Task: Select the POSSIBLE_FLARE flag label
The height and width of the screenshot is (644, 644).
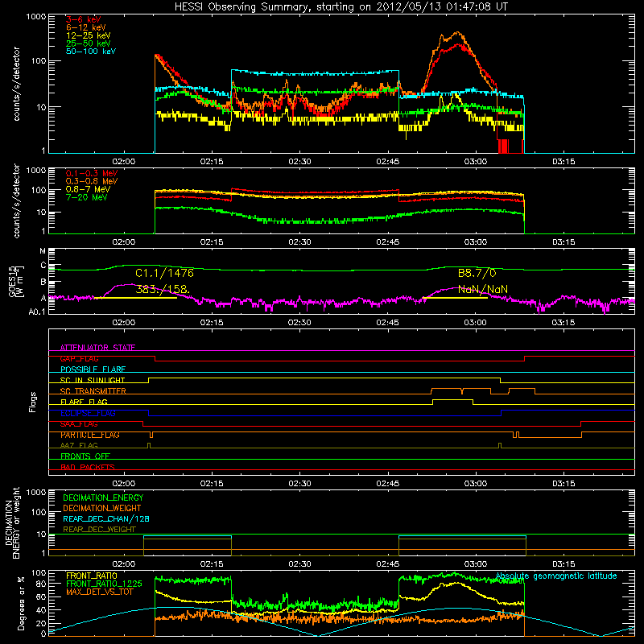Action: pyautogui.click(x=93, y=369)
